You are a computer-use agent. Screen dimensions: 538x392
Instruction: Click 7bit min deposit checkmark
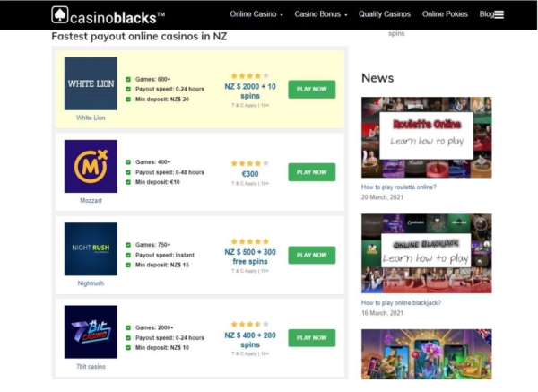(128, 347)
